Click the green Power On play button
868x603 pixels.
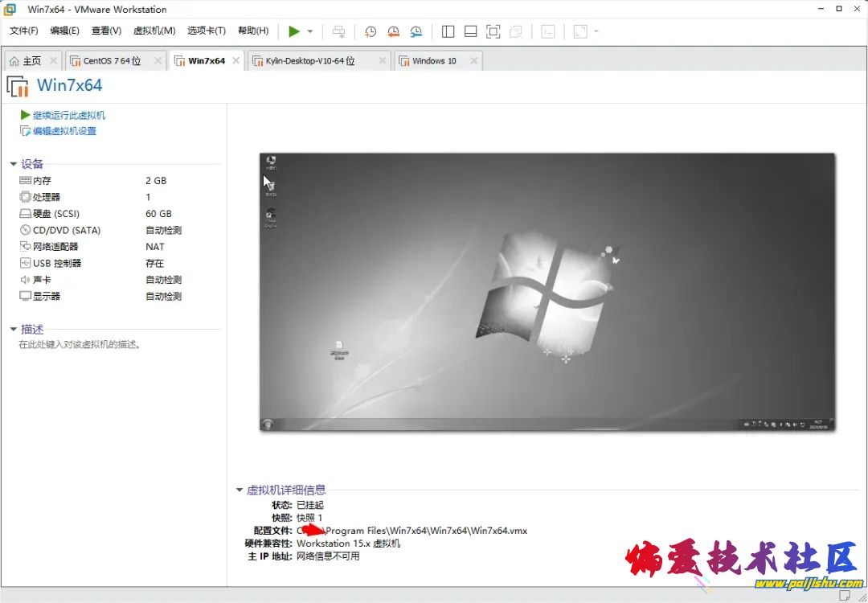[x=294, y=31]
